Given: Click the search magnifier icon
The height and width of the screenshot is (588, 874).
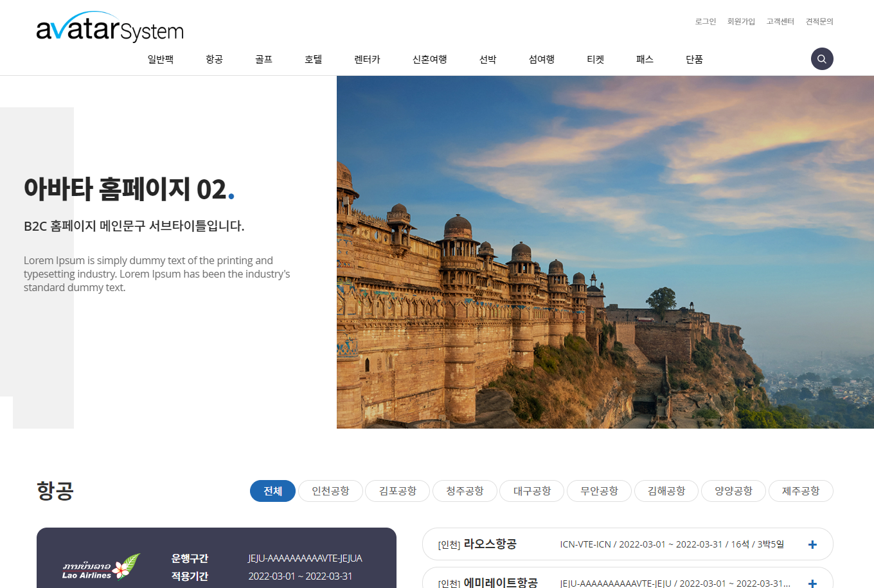Looking at the screenshot, I should point(821,59).
